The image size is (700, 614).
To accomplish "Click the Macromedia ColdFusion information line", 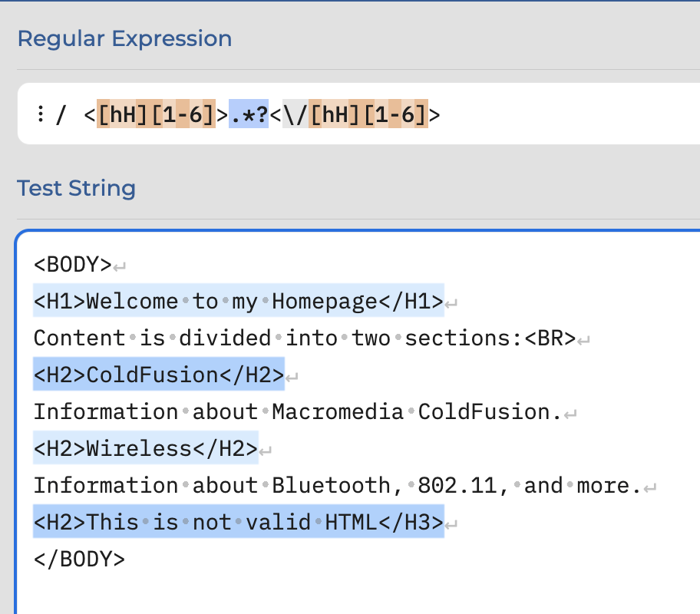I will coord(298,411).
